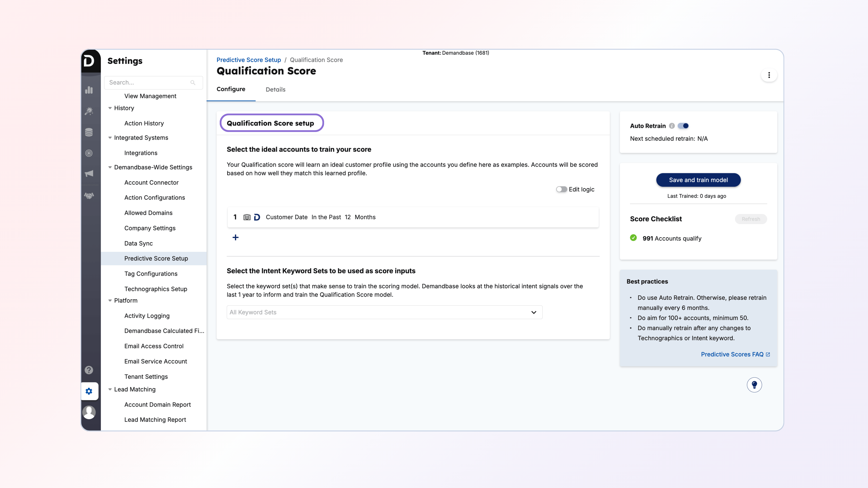This screenshot has height=488, width=868.
Task: Click the user profile avatar icon
Action: (x=89, y=412)
